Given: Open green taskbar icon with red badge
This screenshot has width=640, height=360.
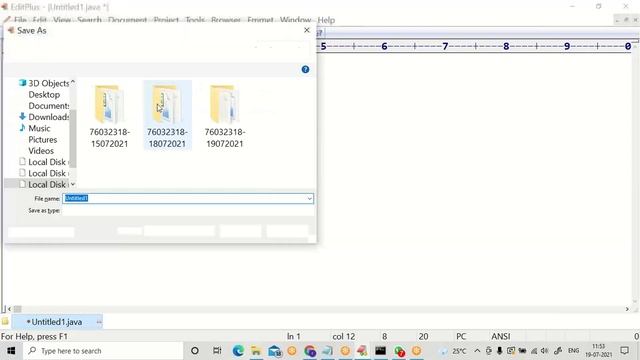Looking at the screenshot, I should 399,351.
